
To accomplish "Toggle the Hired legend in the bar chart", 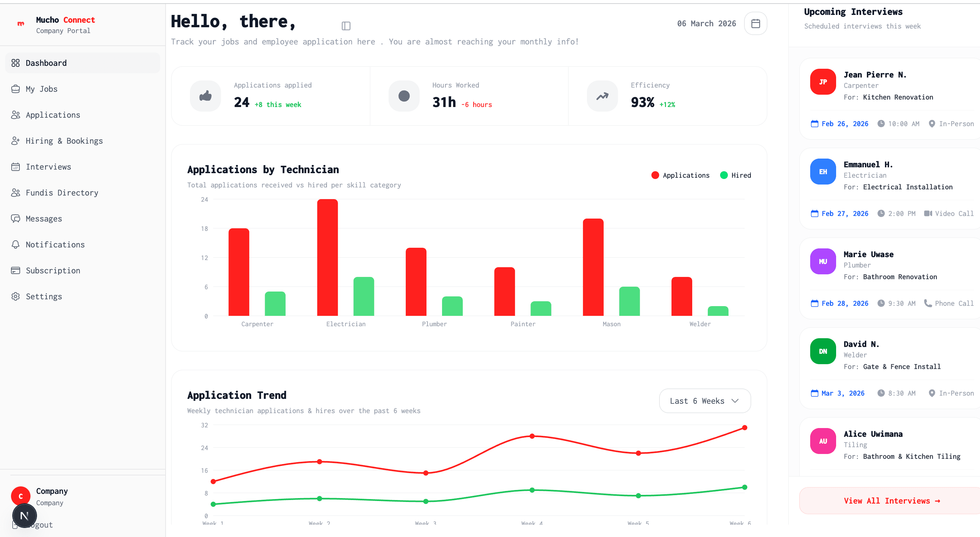I will pyautogui.click(x=735, y=175).
